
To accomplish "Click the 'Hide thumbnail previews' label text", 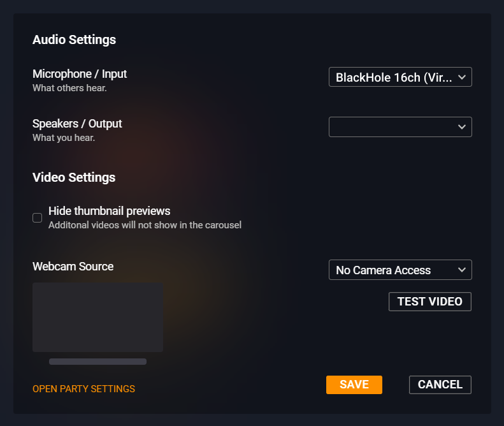I will pyautogui.click(x=109, y=210).
